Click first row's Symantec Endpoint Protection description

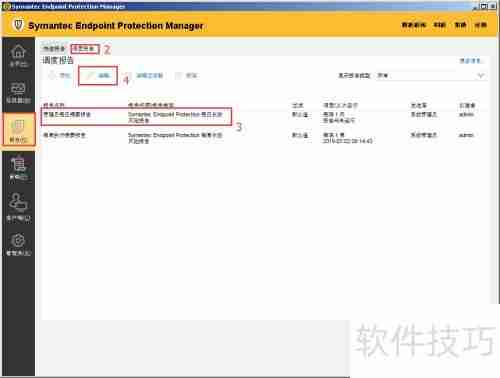(x=175, y=117)
